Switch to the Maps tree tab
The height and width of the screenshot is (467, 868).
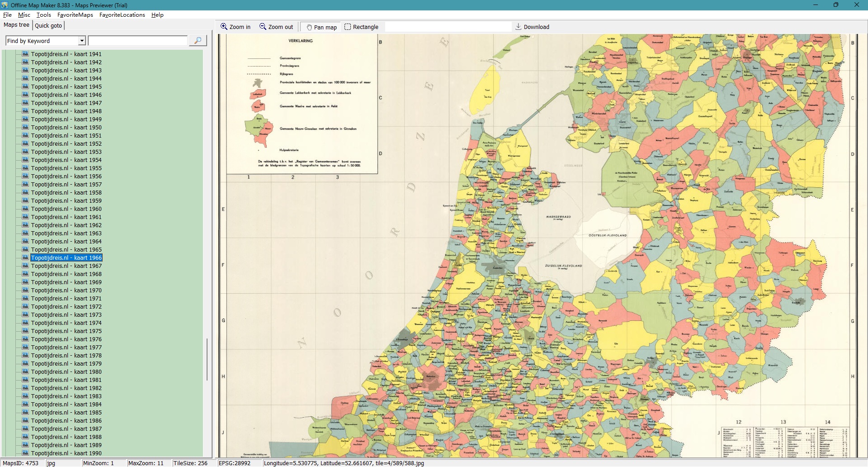pos(17,25)
